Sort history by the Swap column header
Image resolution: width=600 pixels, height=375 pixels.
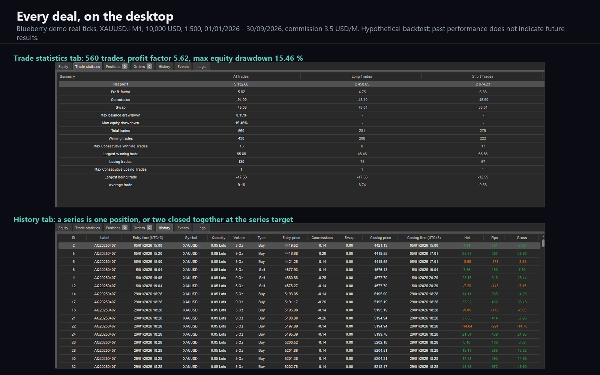pyautogui.click(x=349, y=238)
